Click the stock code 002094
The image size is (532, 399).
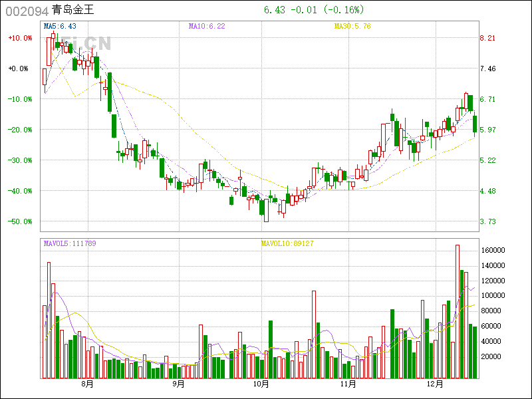[27, 11]
